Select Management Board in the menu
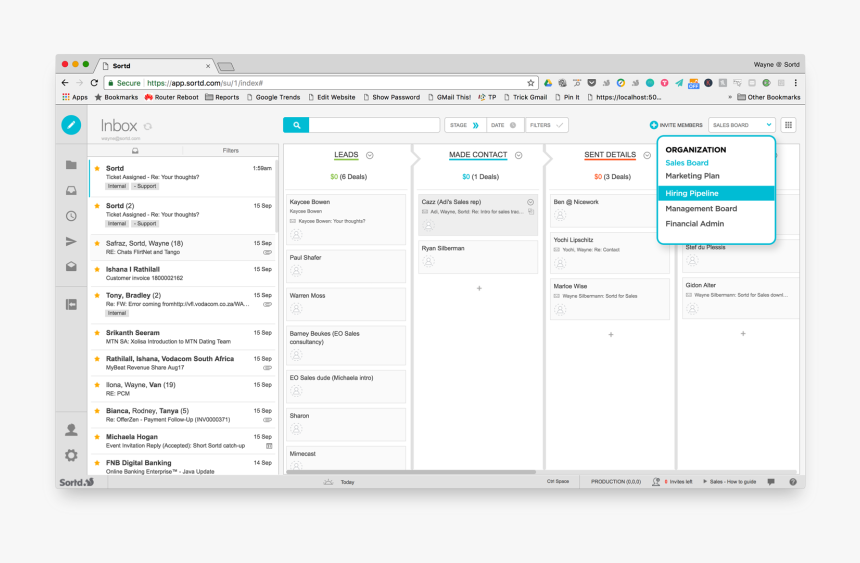The width and height of the screenshot is (860, 563). (701, 209)
